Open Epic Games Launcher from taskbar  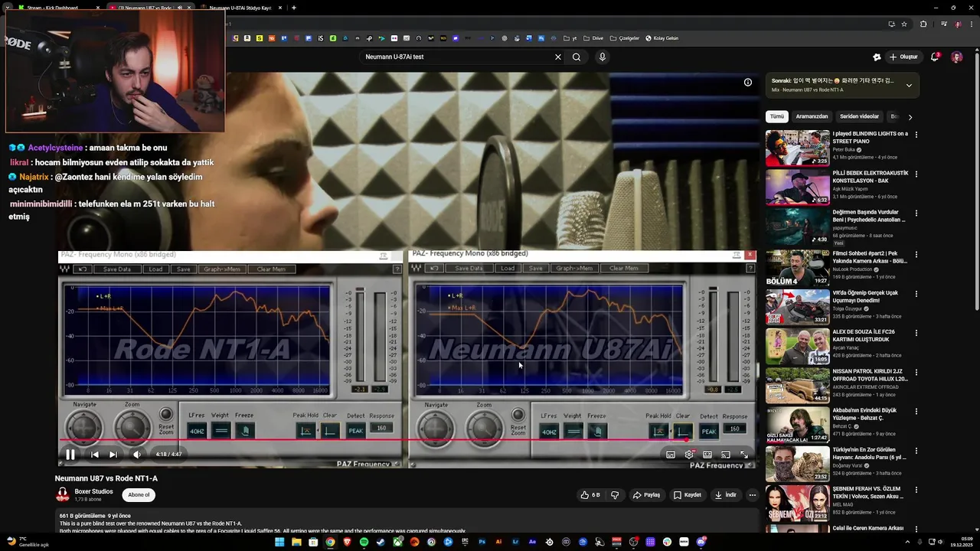coord(465,542)
